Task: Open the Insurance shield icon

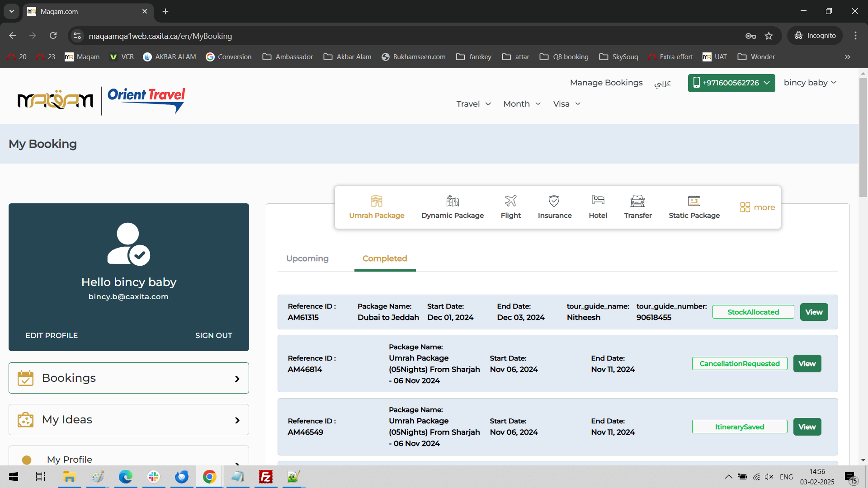Action: coord(554,201)
